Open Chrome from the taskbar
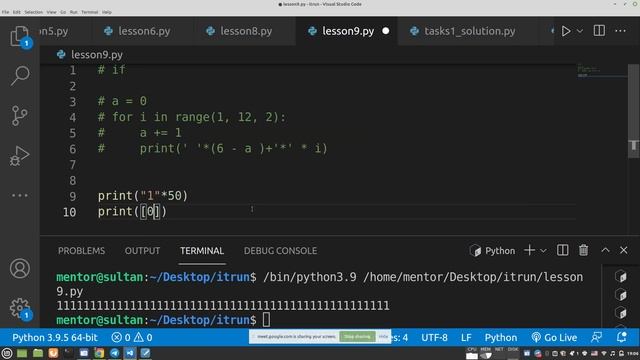Image resolution: width=640 pixels, height=360 pixels. coord(99,353)
